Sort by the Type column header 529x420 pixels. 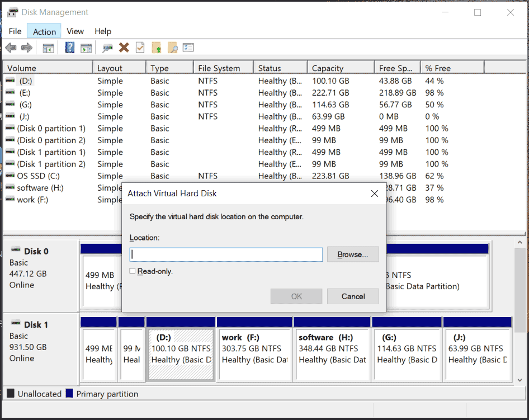tap(170, 68)
